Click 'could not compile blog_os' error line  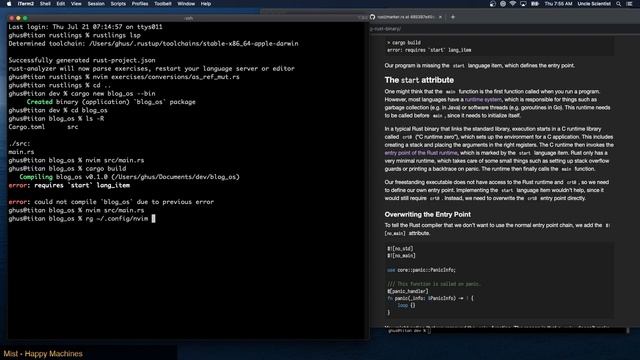click(111, 202)
